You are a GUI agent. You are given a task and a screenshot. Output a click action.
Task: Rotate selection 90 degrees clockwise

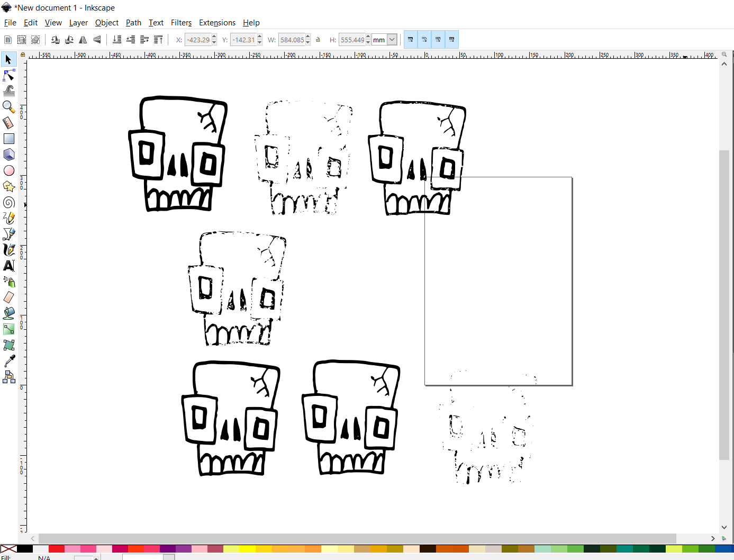(69, 39)
